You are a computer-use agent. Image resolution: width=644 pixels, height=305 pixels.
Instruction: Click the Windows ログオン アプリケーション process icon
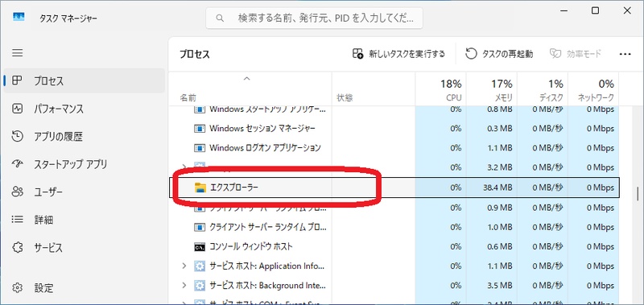tap(200, 148)
